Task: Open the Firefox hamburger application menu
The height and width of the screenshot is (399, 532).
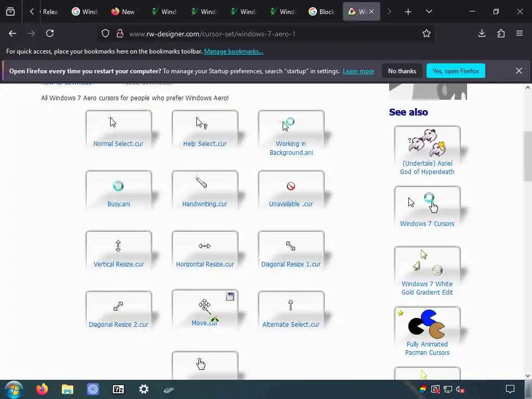Action: click(520, 33)
